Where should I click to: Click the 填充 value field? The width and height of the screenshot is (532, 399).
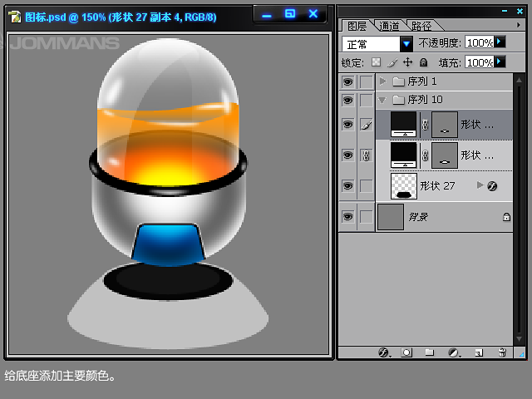click(x=480, y=62)
